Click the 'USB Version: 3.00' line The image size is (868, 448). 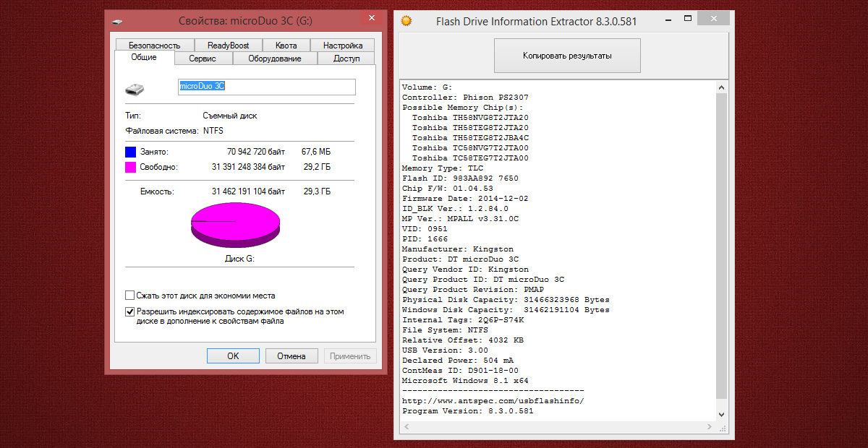tap(445, 350)
